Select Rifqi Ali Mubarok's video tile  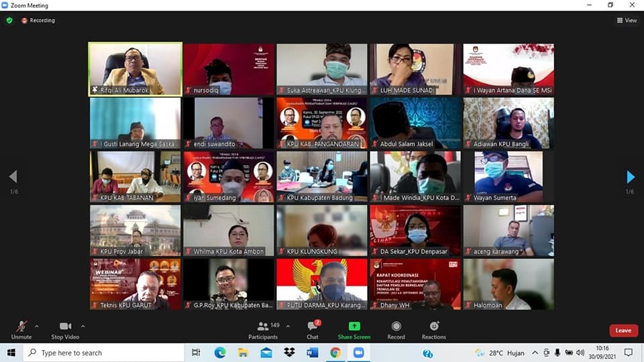[x=136, y=69]
